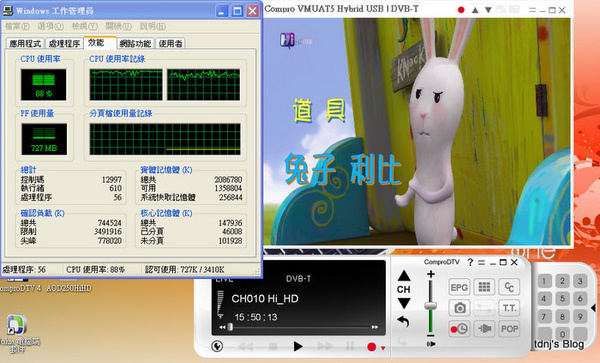Screen dimensions: 600x363
Task: Decrease volume with the minus sign
Action: click(x=431, y=335)
